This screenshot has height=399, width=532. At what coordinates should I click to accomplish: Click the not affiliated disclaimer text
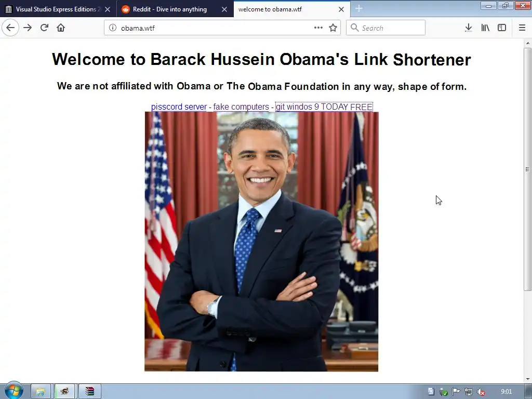262,86
